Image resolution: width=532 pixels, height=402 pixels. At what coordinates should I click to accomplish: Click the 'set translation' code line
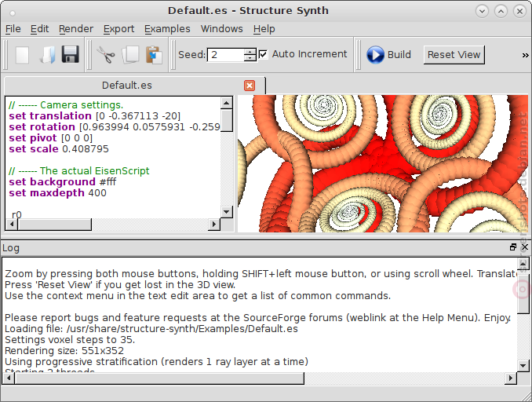click(95, 116)
